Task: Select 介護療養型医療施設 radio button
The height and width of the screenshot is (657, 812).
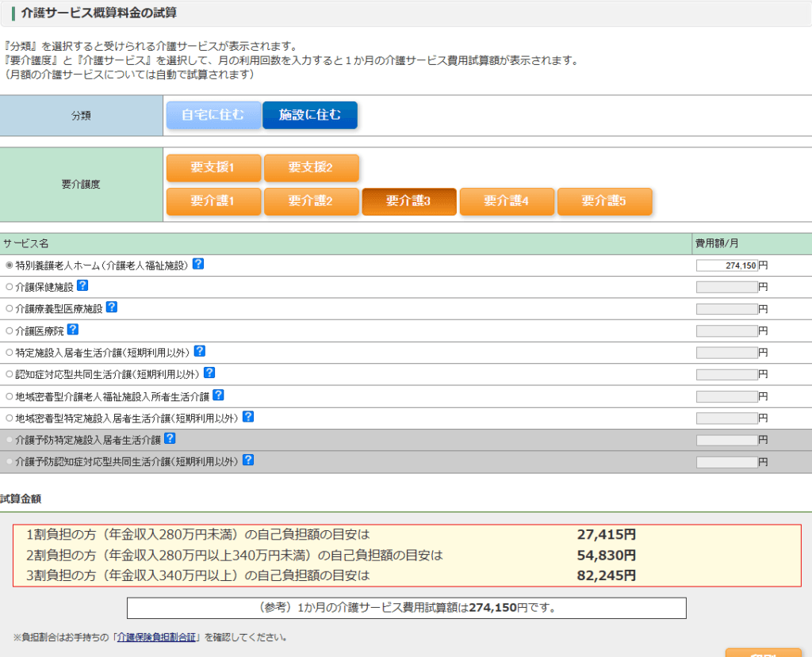Action: pos(10,308)
